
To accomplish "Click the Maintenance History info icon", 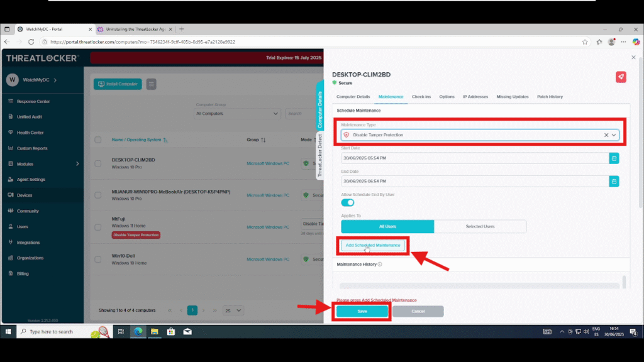I will [x=380, y=265].
